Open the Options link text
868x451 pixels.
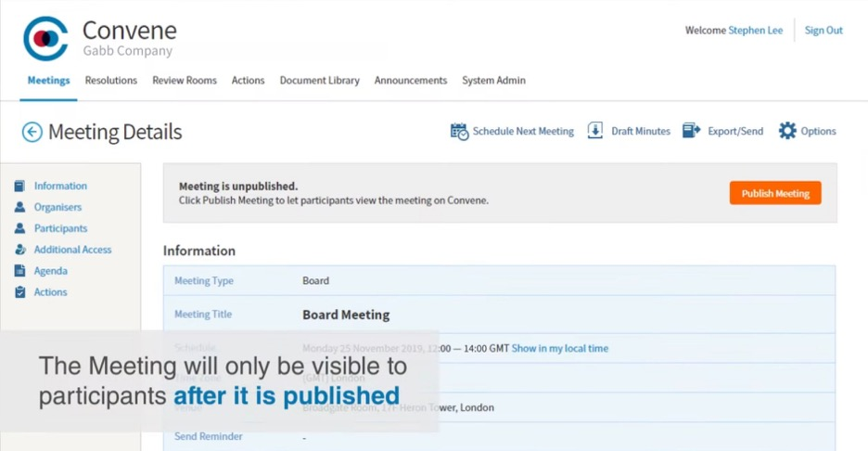[x=818, y=132]
